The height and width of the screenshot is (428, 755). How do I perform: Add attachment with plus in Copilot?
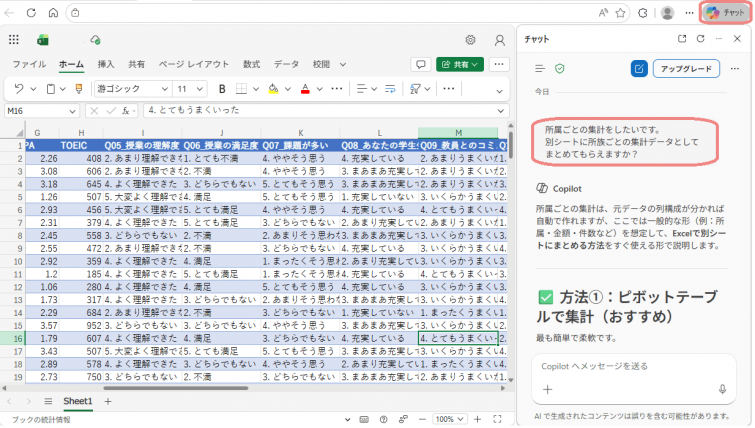547,390
